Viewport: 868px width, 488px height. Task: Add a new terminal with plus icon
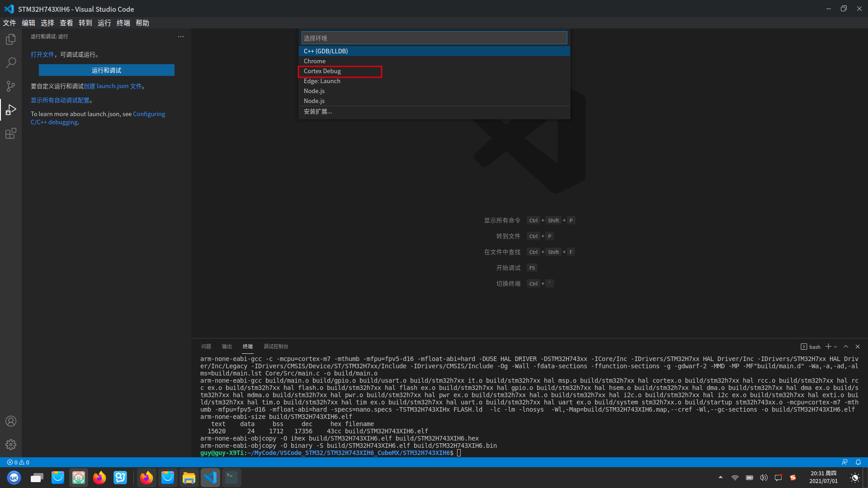(828, 347)
